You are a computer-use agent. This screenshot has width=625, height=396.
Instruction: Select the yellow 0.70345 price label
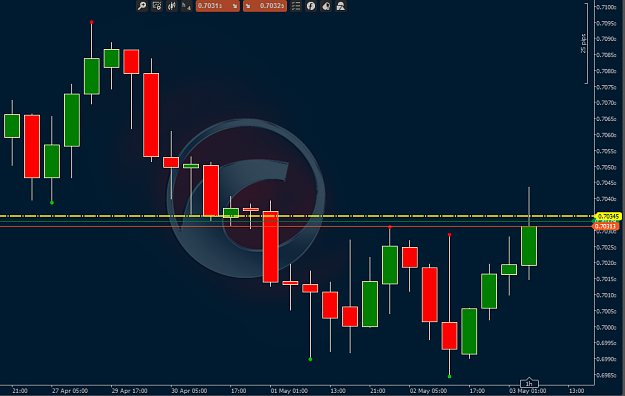[608, 217]
